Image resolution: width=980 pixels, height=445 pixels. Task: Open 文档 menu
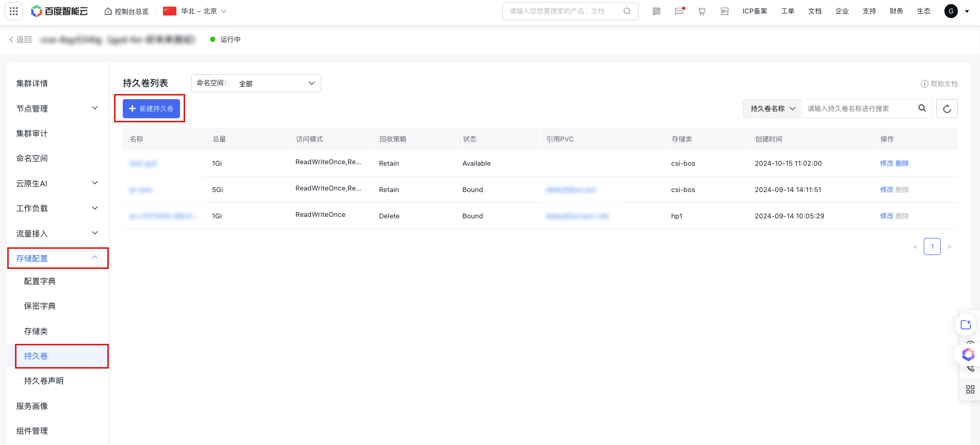click(815, 11)
